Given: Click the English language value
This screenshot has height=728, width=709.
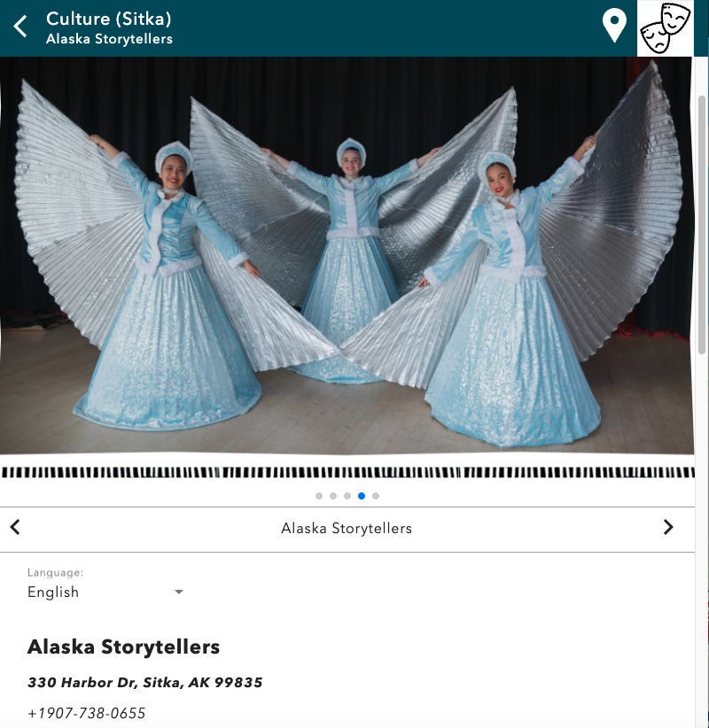Looking at the screenshot, I should 53,592.
